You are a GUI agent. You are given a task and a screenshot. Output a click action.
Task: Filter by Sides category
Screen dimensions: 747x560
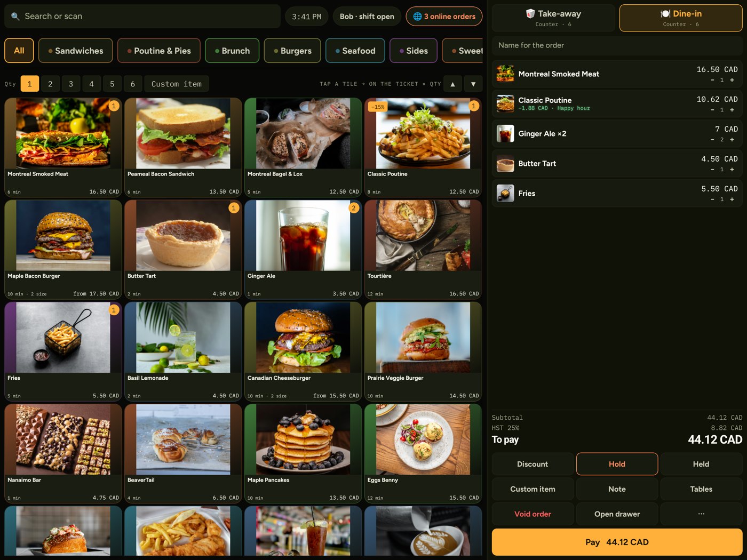click(414, 51)
